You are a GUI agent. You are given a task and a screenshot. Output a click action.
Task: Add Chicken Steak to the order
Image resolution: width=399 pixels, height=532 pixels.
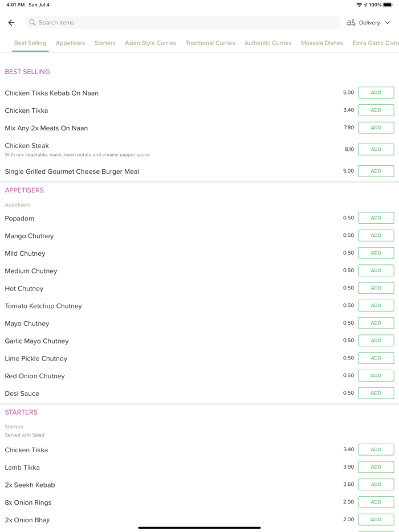376,149
